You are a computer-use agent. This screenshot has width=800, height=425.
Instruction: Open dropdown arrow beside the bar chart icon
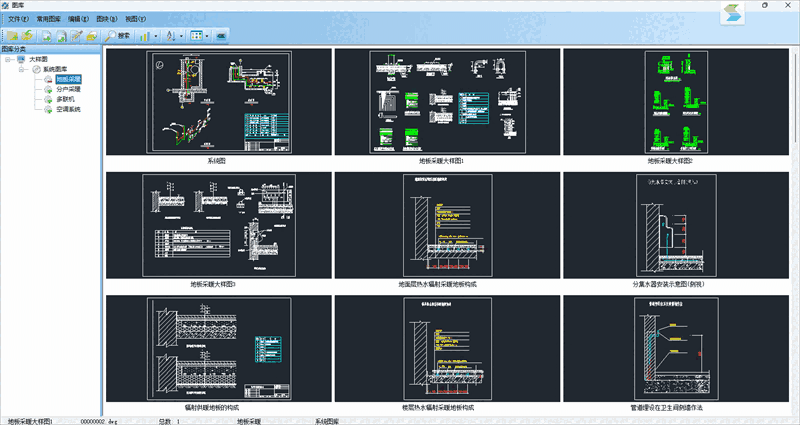(x=156, y=36)
